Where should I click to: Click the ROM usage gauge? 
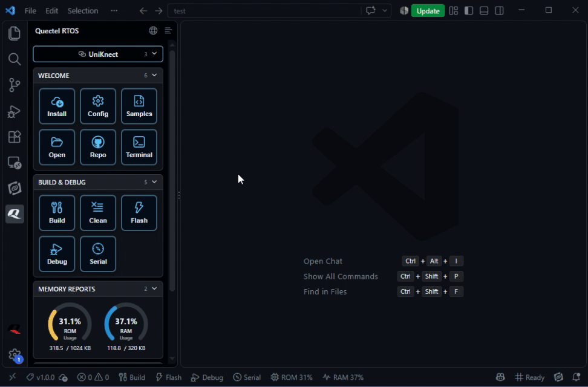pyautogui.click(x=70, y=324)
